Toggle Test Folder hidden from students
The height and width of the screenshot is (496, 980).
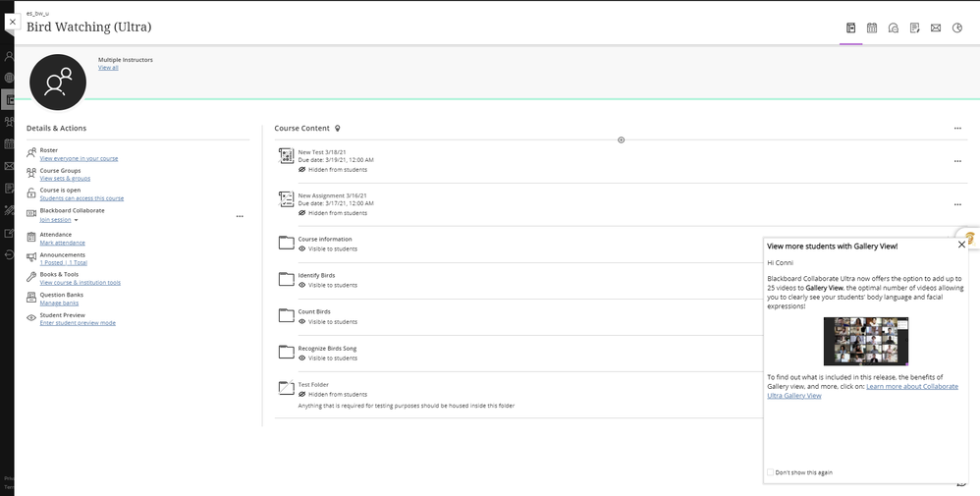coord(333,395)
